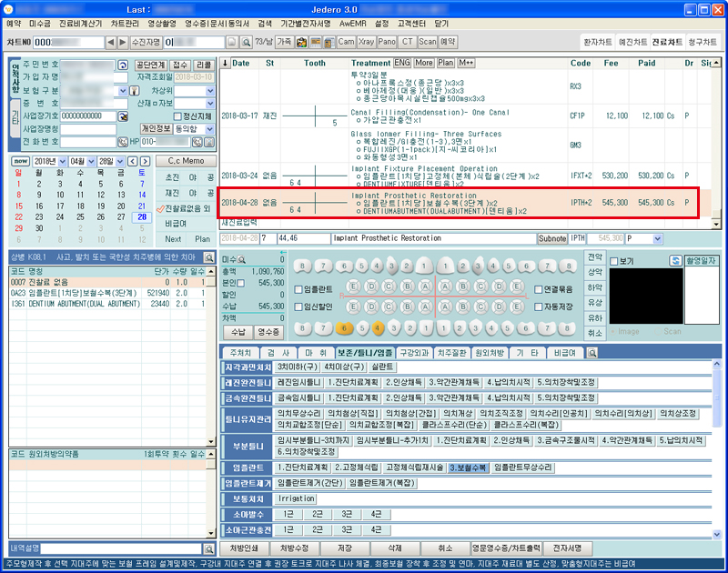This screenshot has height=573, width=728.
Task: Select highlighted lower tooth number 6
Action: (x=343, y=327)
